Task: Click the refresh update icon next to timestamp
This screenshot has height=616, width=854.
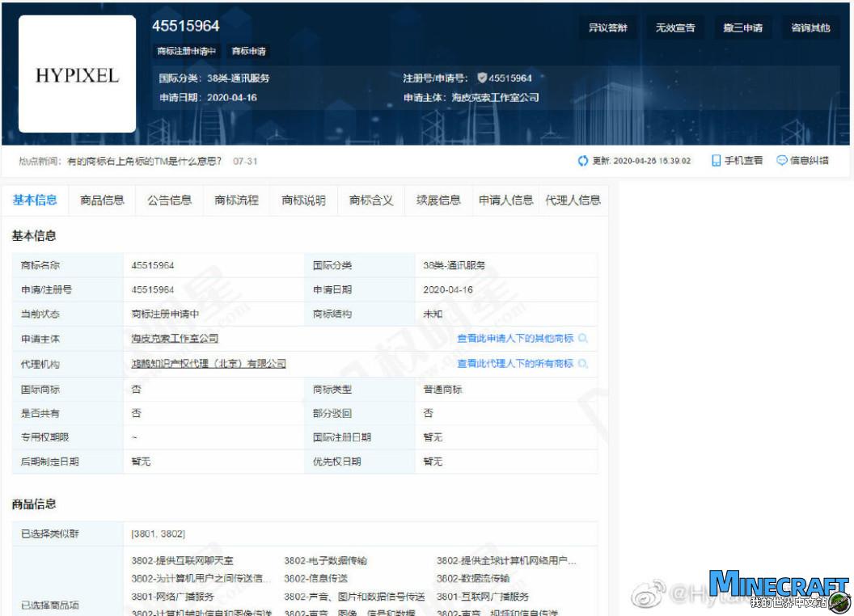Action: [582, 161]
